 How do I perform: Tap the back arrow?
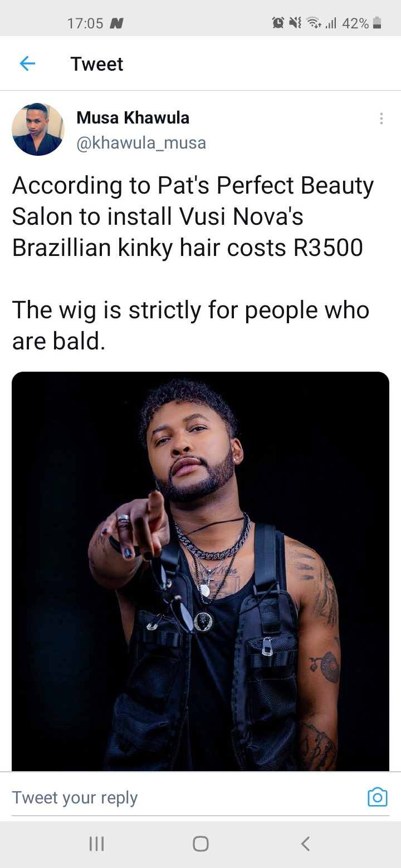click(x=27, y=64)
